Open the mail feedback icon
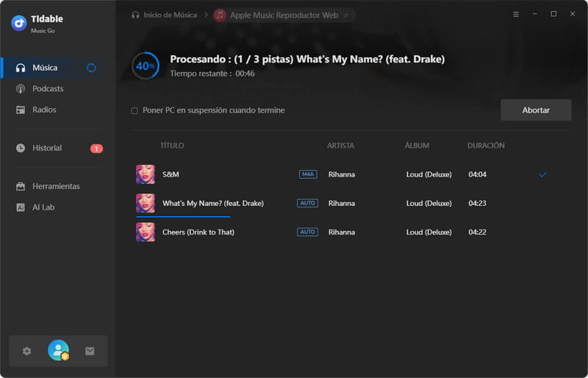This screenshot has width=588, height=378. (90, 352)
